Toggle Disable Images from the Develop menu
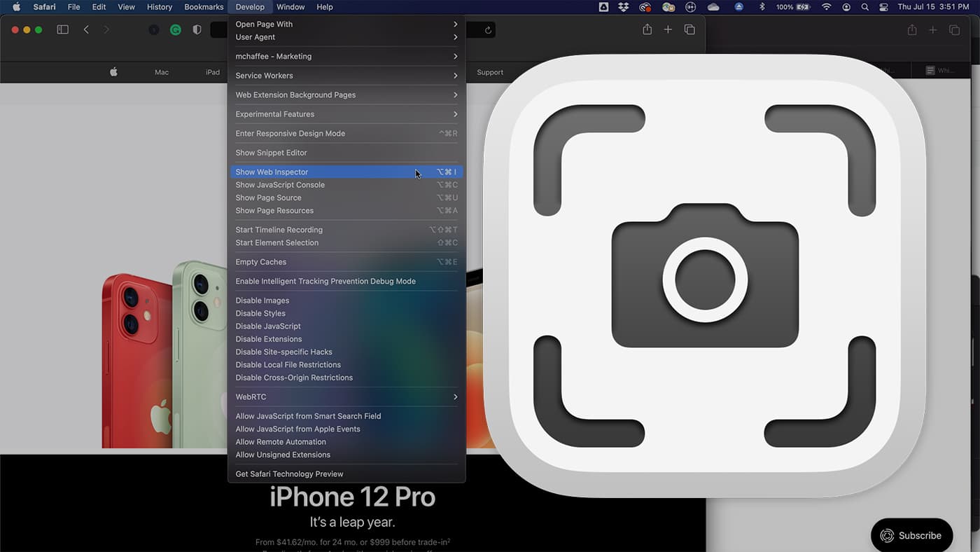 (x=262, y=300)
